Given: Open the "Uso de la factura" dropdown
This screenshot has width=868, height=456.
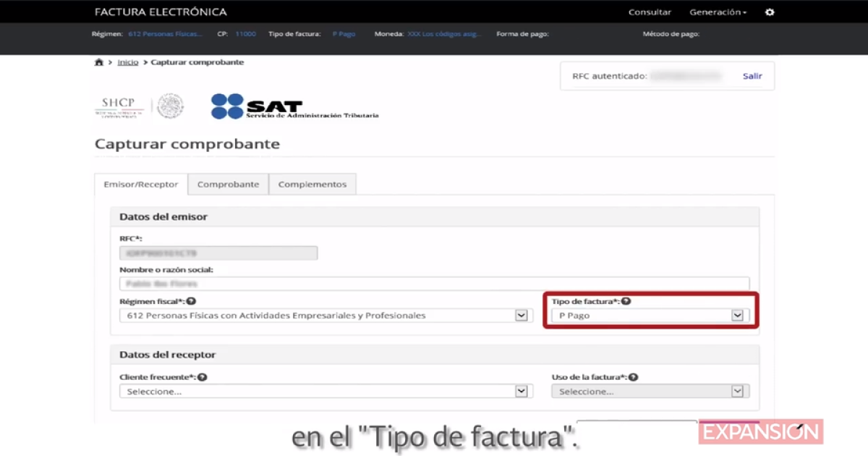Looking at the screenshot, I should click(x=737, y=391).
